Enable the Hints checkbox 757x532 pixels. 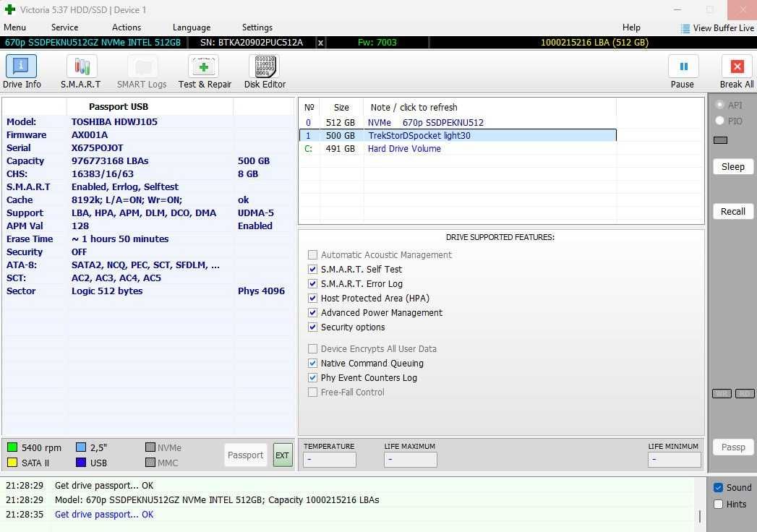tap(719, 504)
